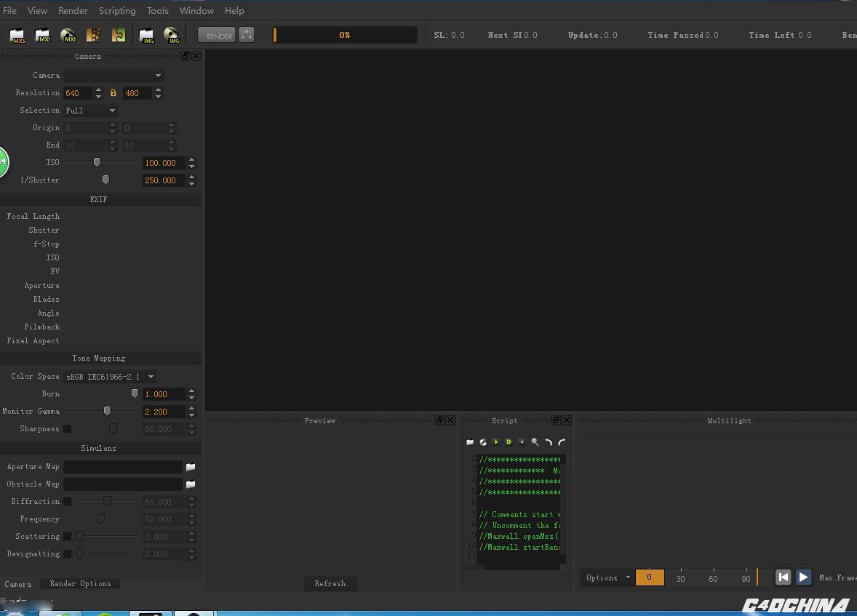The height and width of the screenshot is (616, 857).
Task: Enable the Devignetting checkbox
Action: click(x=67, y=554)
